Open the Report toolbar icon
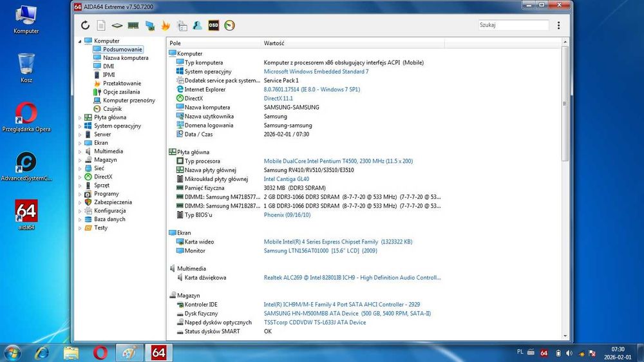This screenshot has height=362, width=644. tap(101, 26)
